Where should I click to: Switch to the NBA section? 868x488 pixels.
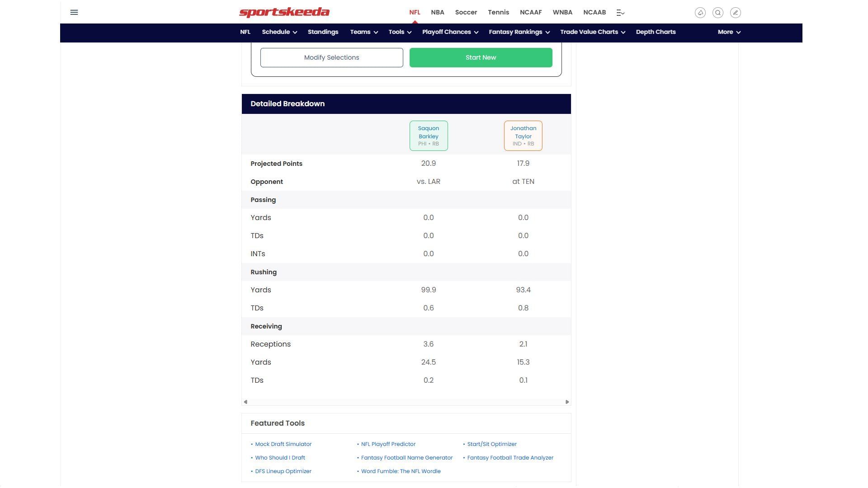[437, 13]
